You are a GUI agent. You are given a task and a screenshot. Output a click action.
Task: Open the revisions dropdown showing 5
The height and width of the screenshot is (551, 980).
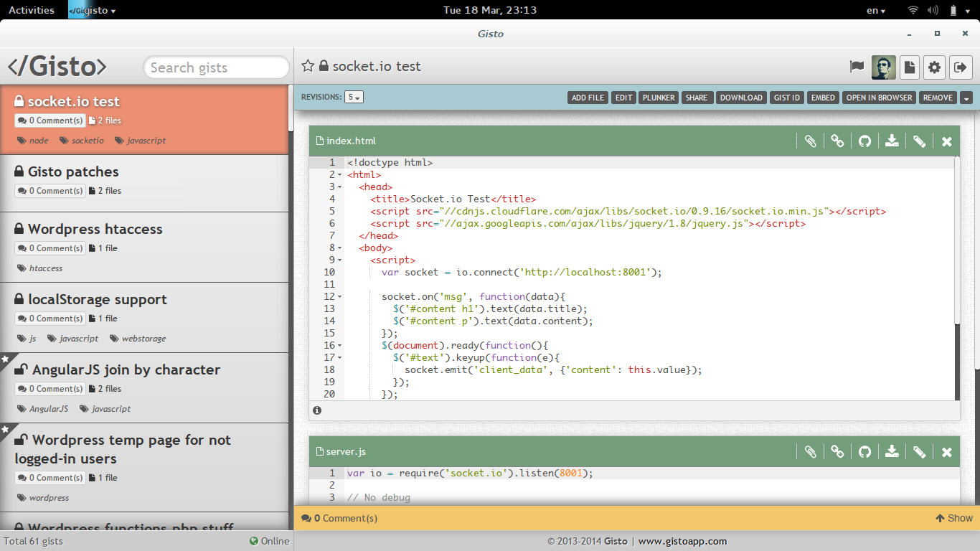354,98
